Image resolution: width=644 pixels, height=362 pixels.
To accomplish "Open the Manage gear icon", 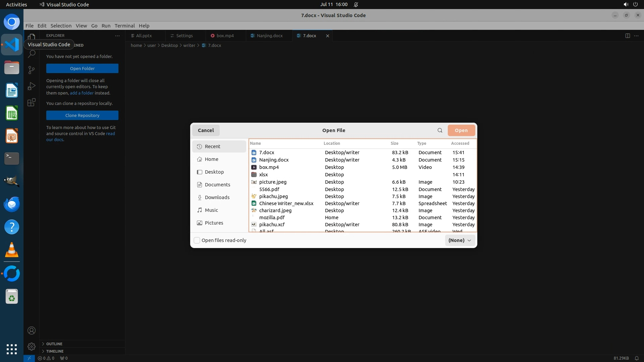I will tap(32, 346).
